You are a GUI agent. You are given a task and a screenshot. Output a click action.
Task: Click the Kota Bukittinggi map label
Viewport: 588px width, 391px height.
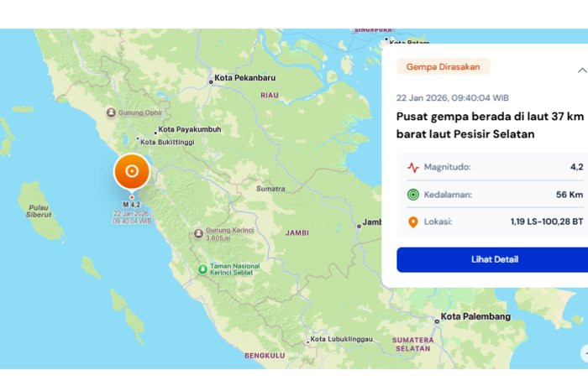point(172,142)
